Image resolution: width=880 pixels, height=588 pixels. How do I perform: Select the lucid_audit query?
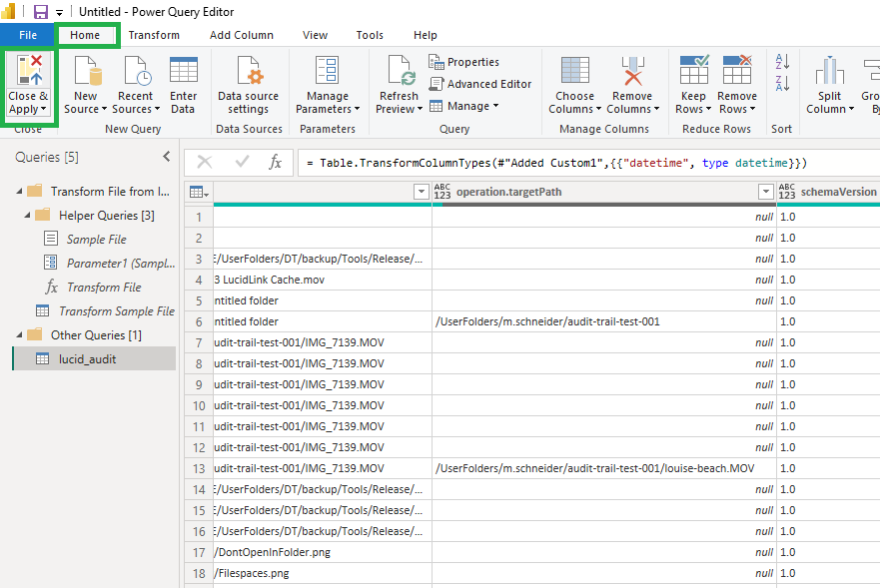tap(94, 358)
